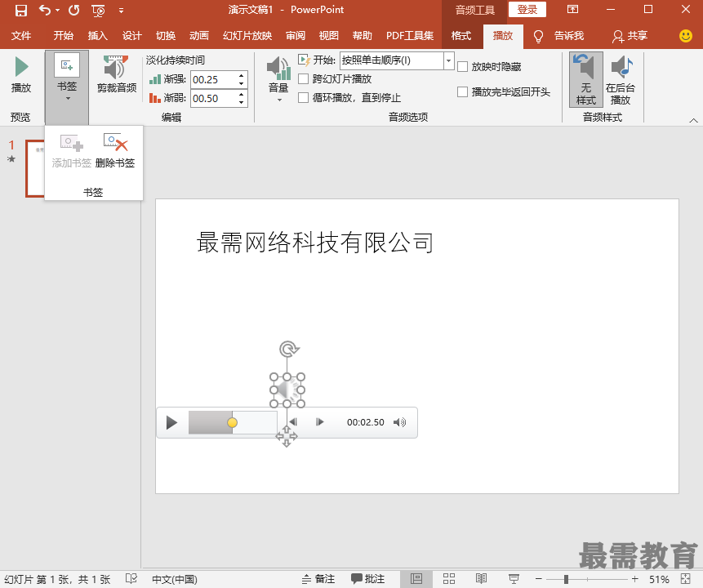Open the 幻灯片放映 tab
Viewport: 703px width, 588px height.
[x=247, y=35]
